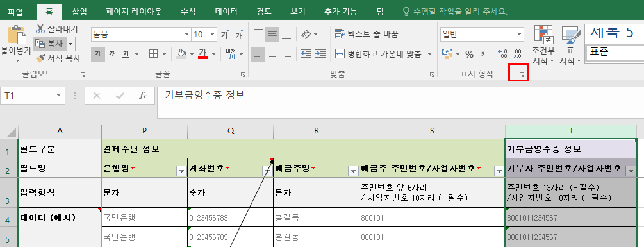Screen dimensions: 644x247
Task: Switch to Data (데이터) tab
Action: point(226,12)
